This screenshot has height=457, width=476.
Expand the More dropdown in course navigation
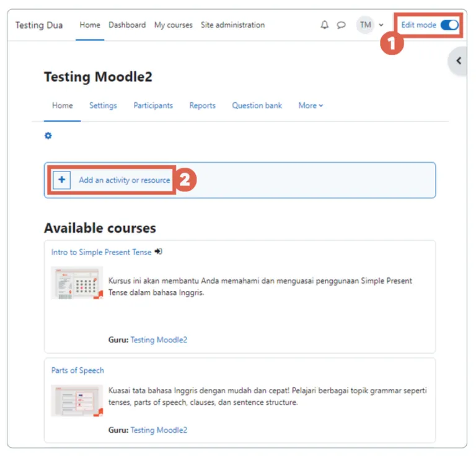point(311,105)
